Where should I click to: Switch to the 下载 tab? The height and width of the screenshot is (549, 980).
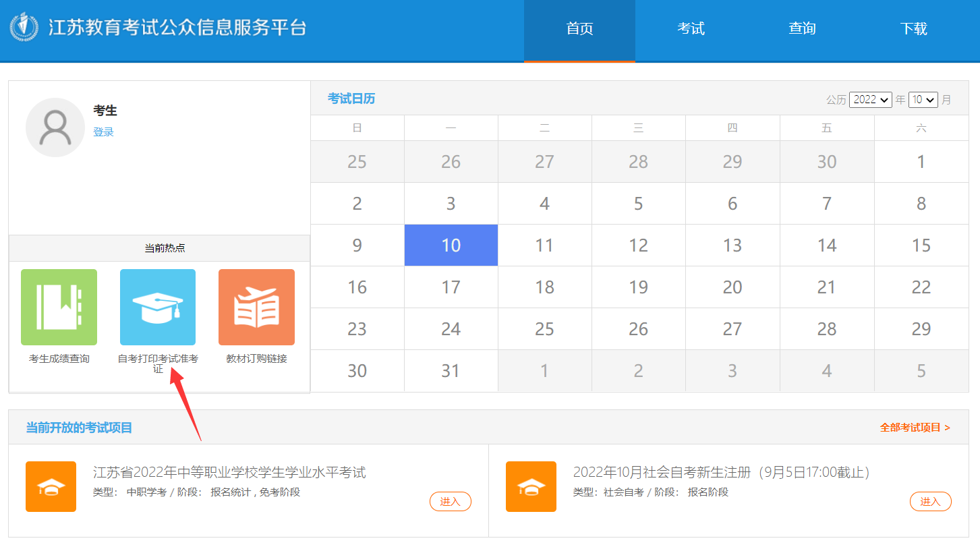(914, 28)
